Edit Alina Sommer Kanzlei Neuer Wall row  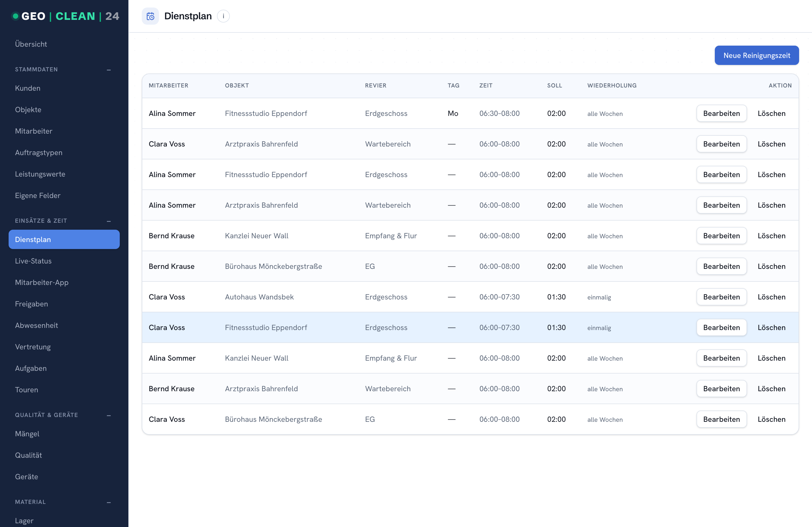pos(721,358)
